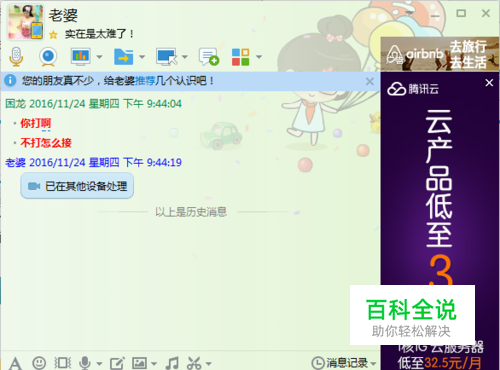
Task: Start a video call with webcam icon
Action: (48, 56)
